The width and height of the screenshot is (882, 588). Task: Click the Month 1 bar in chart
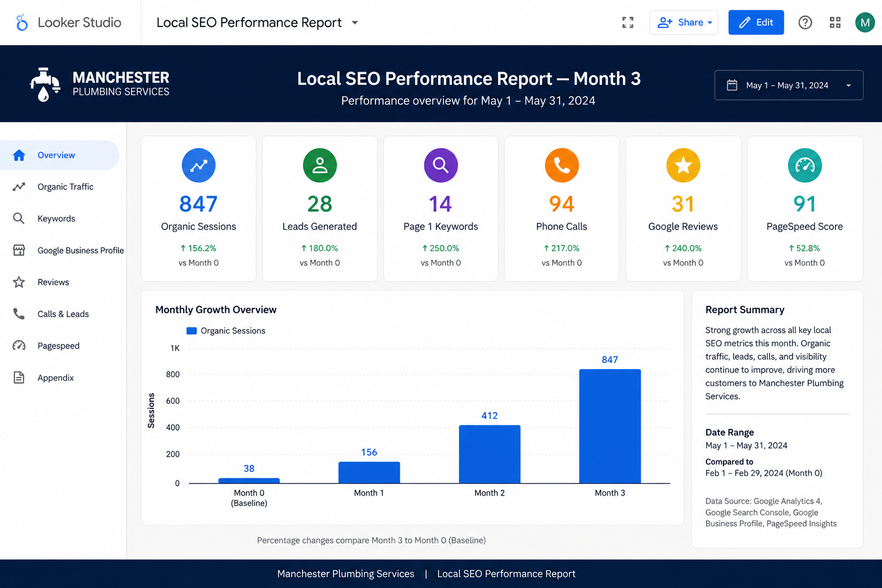[x=369, y=473]
